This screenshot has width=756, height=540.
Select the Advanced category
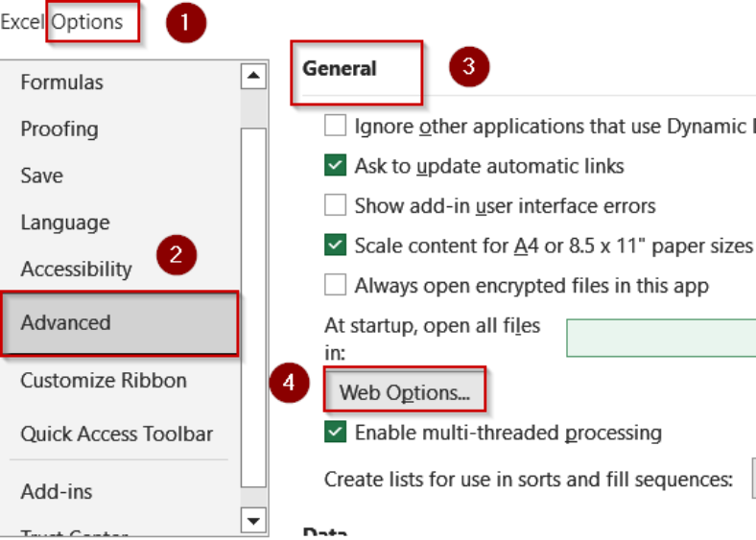pyautogui.click(x=66, y=323)
